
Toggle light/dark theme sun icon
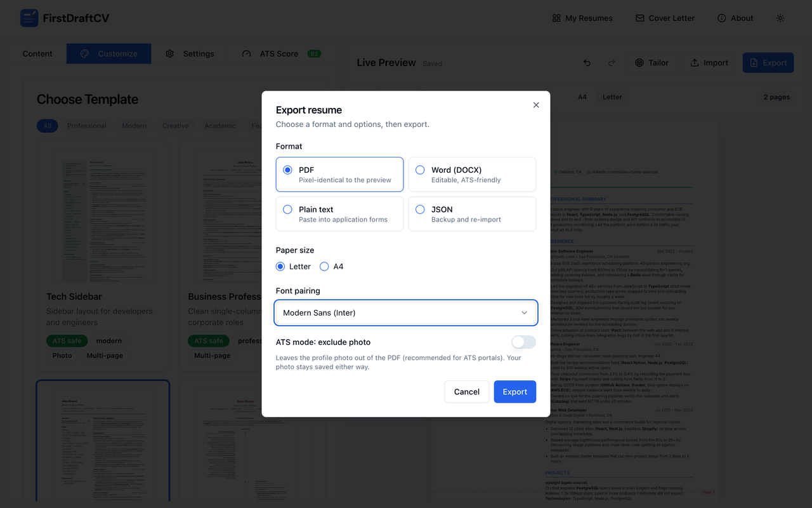[x=780, y=18]
